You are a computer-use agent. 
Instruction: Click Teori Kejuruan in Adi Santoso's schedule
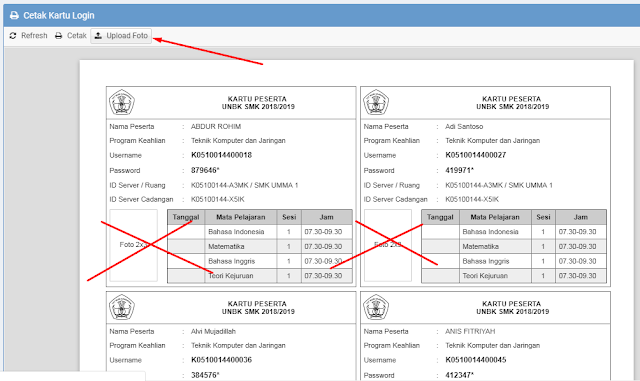(x=485, y=276)
